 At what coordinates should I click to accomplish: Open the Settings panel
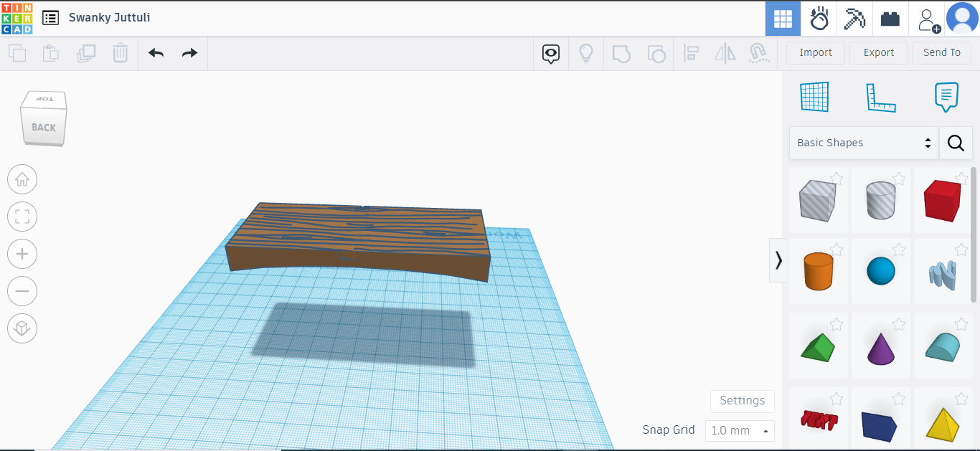coord(742,401)
